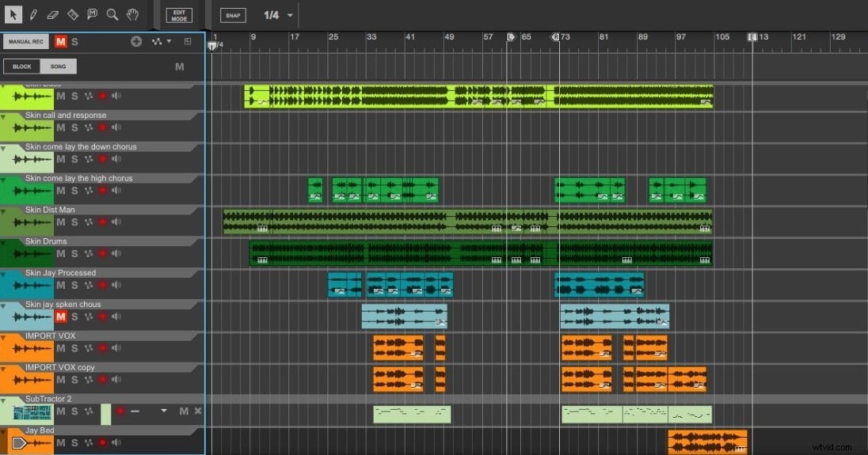Unmute the Skin jay spken chous track
Viewport: 868px width, 455px height.
[61, 317]
